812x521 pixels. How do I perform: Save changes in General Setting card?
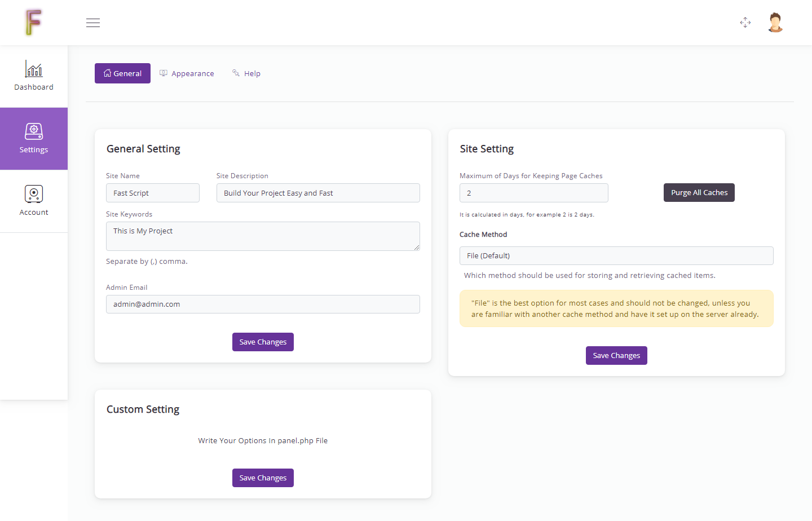(x=263, y=342)
